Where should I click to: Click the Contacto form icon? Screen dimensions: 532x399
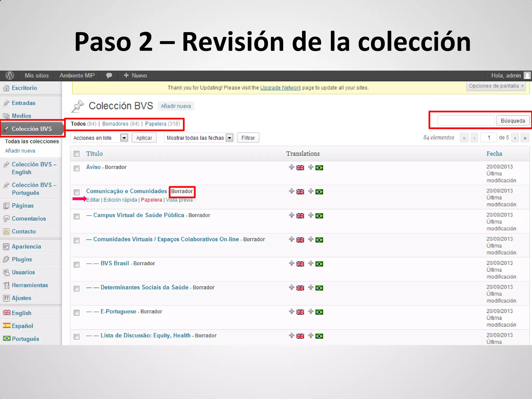point(6,231)
